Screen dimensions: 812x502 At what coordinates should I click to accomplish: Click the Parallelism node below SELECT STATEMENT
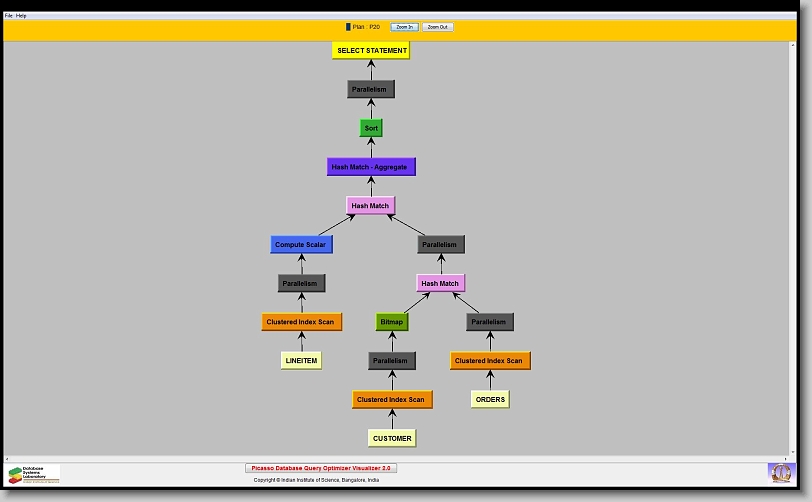[371, 89]
